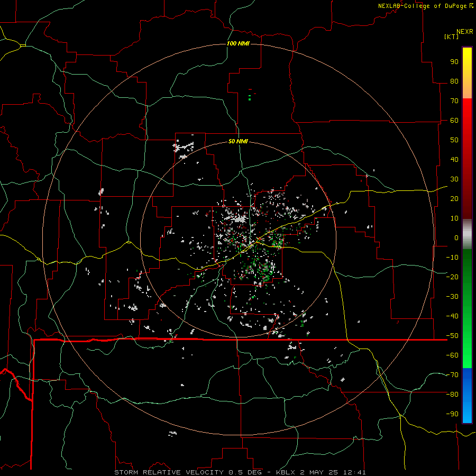Click the 90 value on velocity scale
Screen dimensions: 476x476
pyautogui.click(x=454, y=62)
